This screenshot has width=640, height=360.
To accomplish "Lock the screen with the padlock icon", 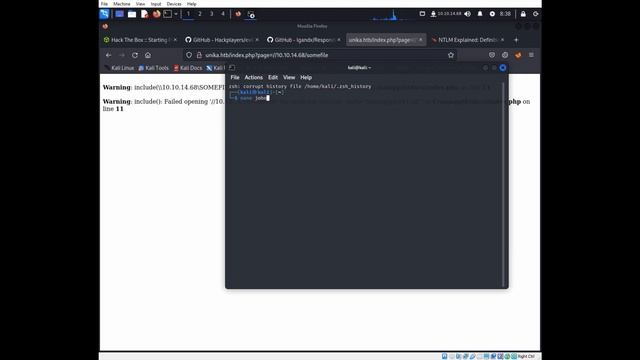I will point(523,14).
